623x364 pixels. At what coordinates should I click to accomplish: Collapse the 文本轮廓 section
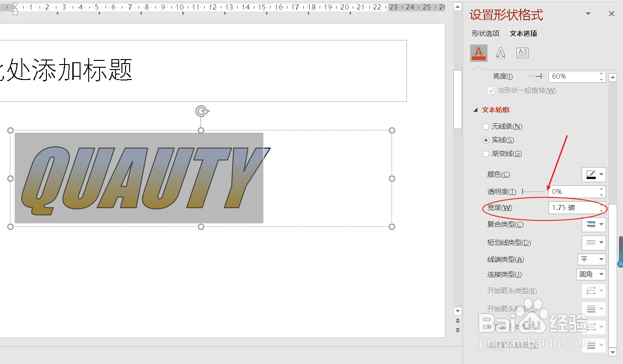click(x=476, y=110)
